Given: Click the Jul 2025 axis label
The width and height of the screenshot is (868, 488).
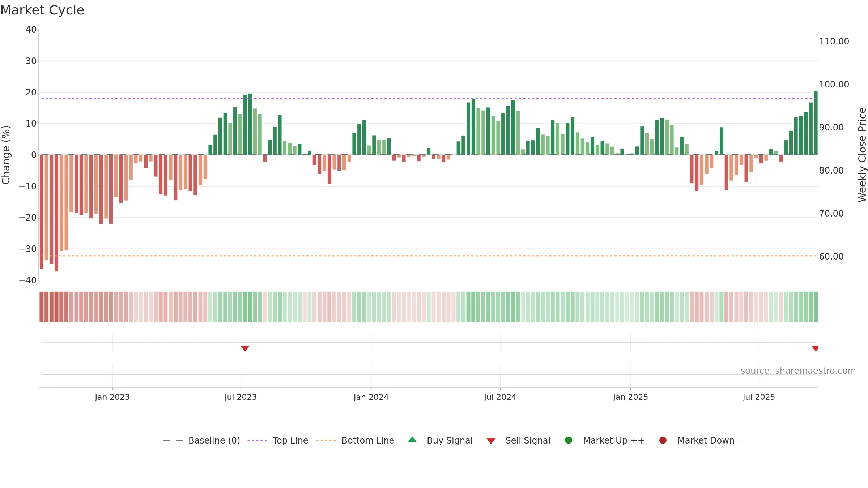Looking at the screenshot, I should click(759, 397).
